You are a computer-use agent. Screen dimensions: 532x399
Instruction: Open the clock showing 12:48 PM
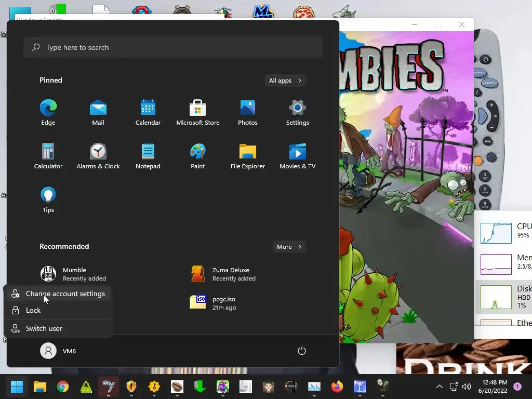pos(493,387)
